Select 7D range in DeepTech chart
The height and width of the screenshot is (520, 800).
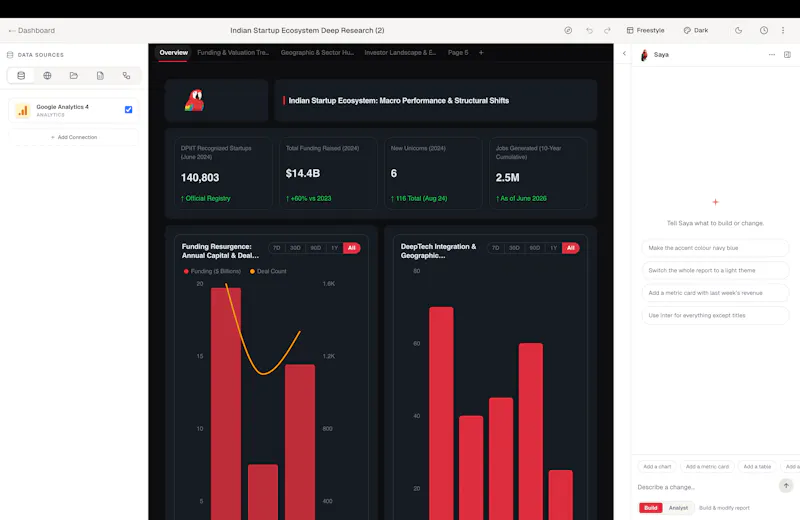495,248
